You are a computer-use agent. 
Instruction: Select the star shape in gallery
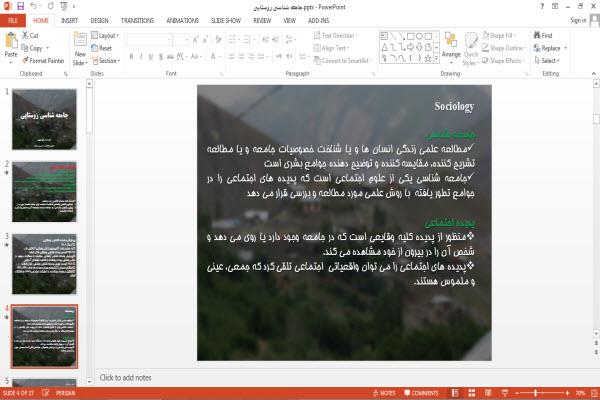pyautogui.click(x=428, y=58)
